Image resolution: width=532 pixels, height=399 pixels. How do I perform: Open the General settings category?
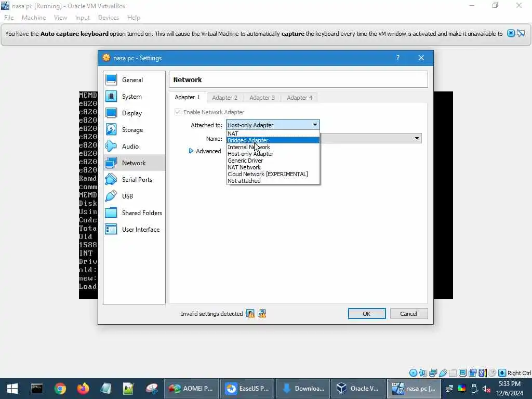coord(134,79)
